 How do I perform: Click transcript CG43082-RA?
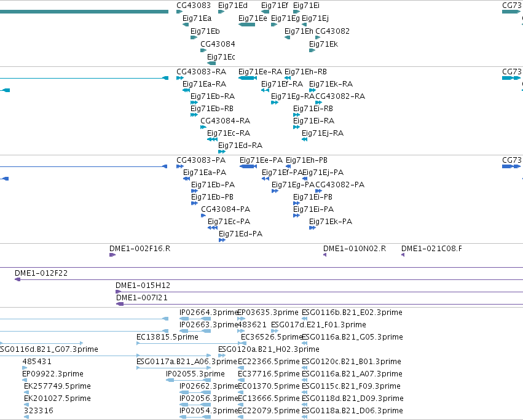(340, 96)
